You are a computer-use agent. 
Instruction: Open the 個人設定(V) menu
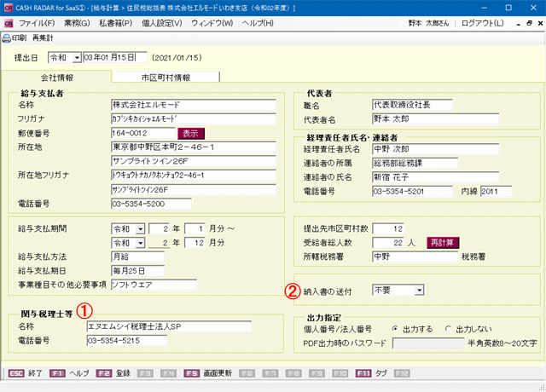coord(162,23)
